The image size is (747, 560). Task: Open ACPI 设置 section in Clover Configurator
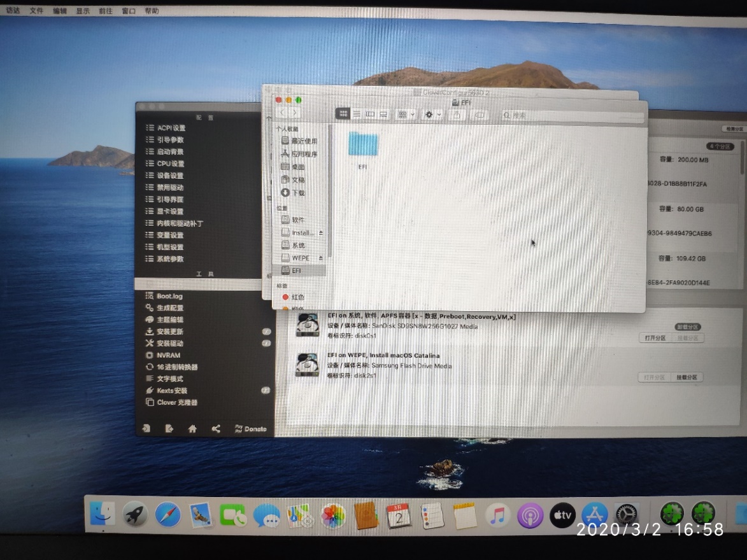click(166, 128)
